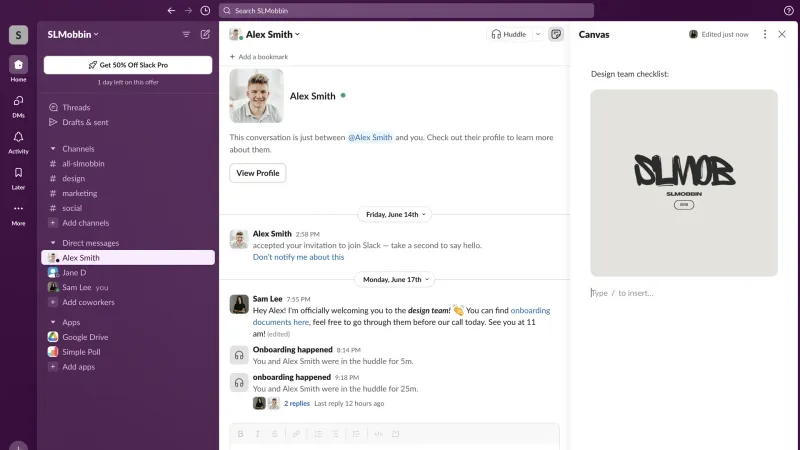Click the SLMOB canvas image
This screenshot has width=800, height=450.
[684, 183]
